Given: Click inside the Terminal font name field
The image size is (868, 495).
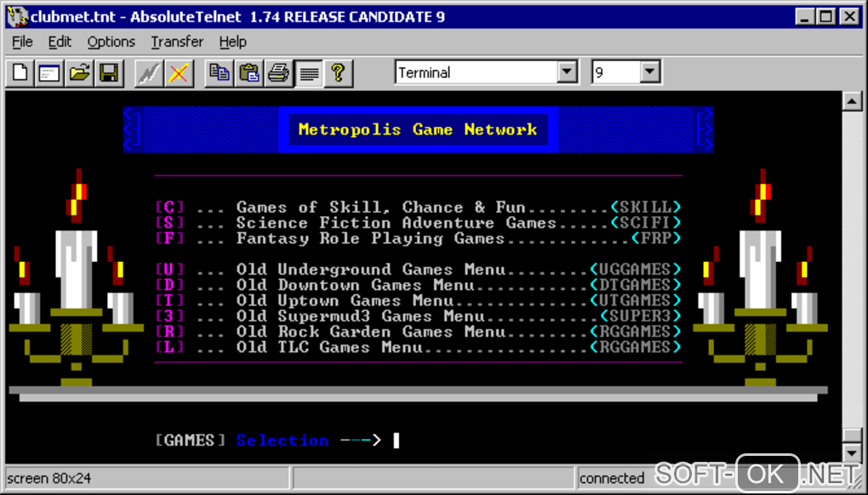Looking at the screenshot, I should click(x=477, y=72).
